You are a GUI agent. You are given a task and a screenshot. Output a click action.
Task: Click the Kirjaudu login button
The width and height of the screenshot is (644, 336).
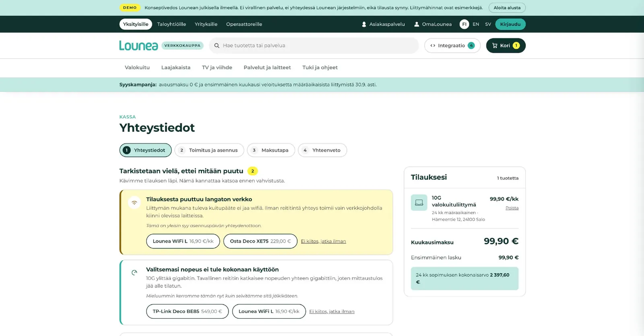[510, 24]
